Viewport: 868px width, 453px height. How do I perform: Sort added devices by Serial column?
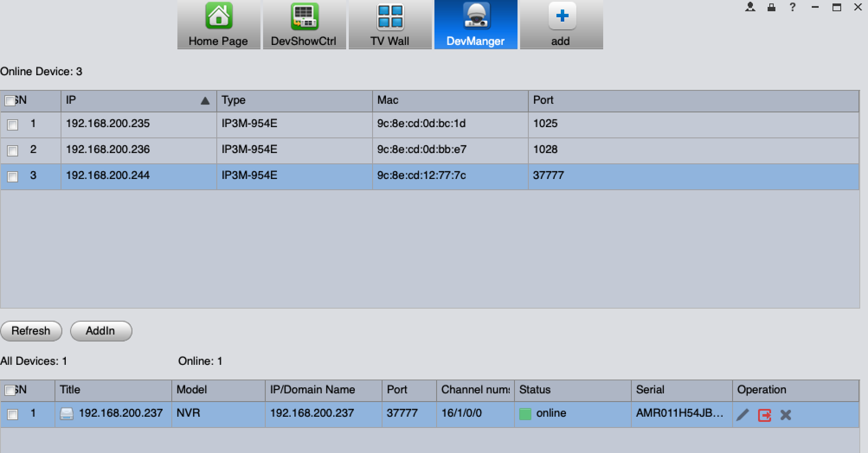[682, 390]
